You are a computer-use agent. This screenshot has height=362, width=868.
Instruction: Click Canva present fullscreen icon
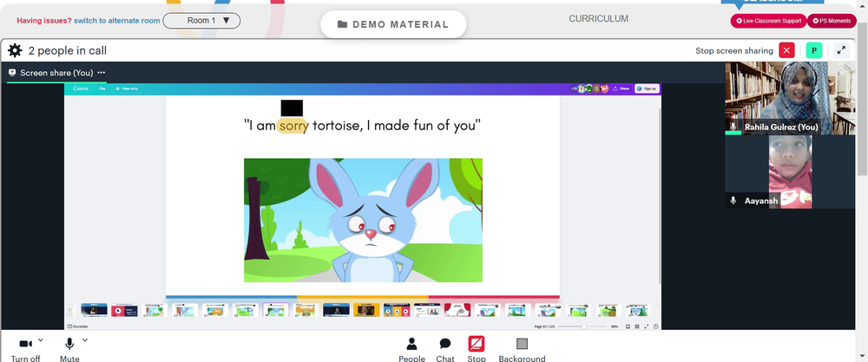click(x=647, y=326)
